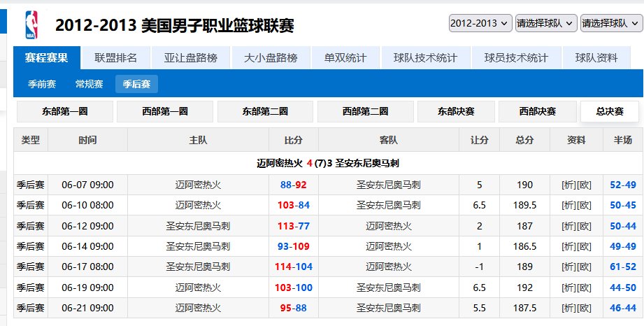This screenshot has width=644, height=326.
Task: Click the 让分 column header
Action: [x=479, y=140]
